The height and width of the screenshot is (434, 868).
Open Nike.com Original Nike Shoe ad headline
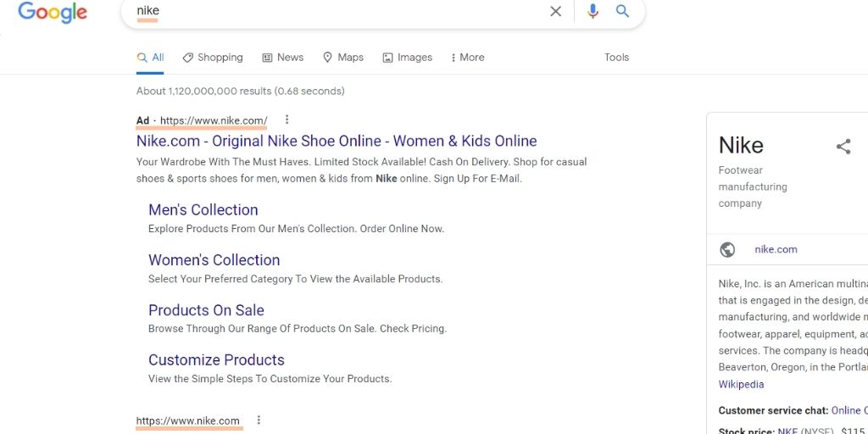(337, 142)
